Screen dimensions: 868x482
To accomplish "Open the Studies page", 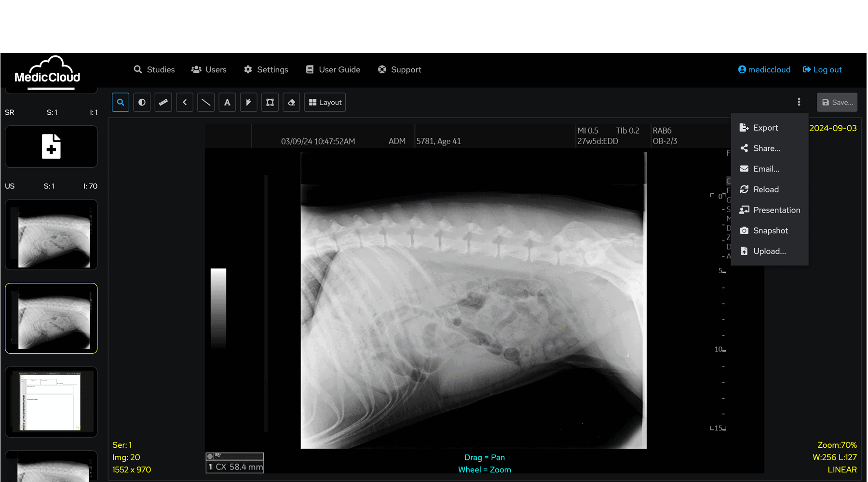I will tap(154, 69).
